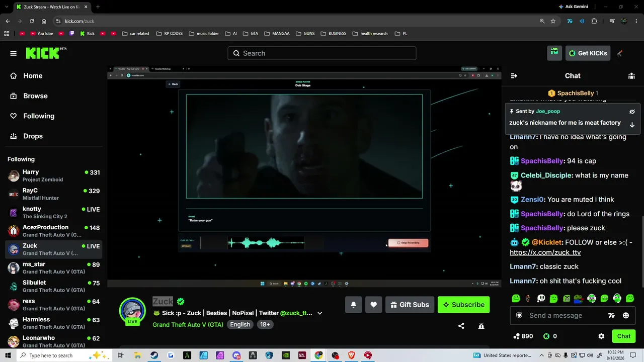Open the hamburger sidebar menu
This screenshot has height=362, width=644.
click(14, 53)
